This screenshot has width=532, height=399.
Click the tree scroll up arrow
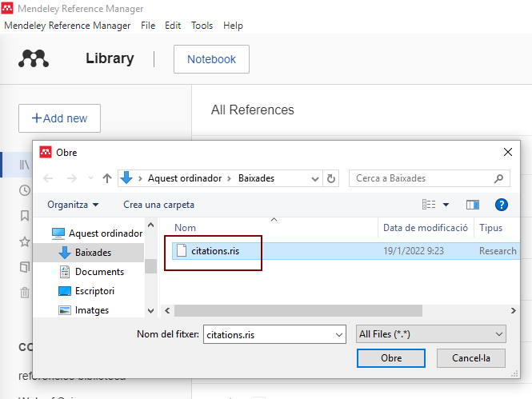pos(151,225)
